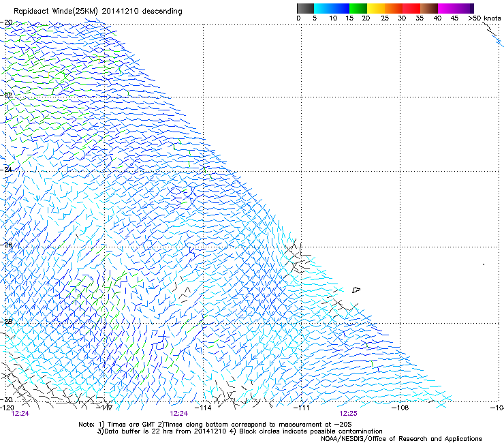Click the cyan-to-blue 5-15 knots color segment
Screen dimensions: 504x443
point(332,8)
